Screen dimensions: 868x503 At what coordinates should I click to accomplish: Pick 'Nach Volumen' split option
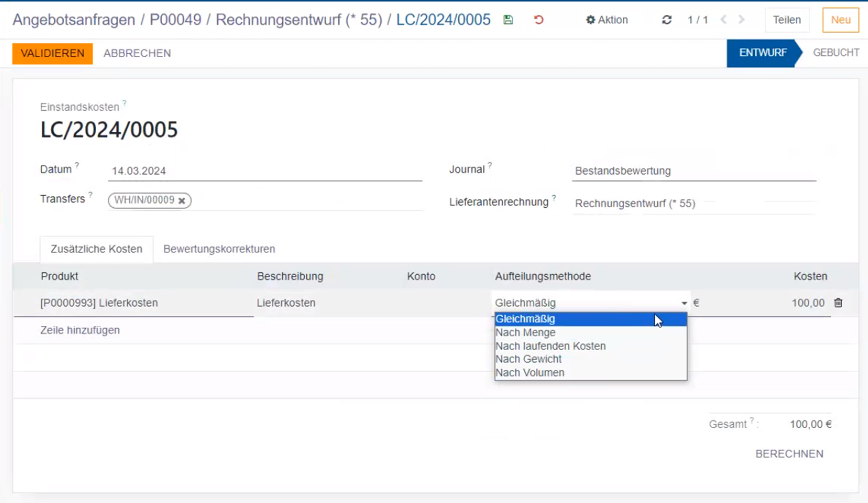click(530, 373)
